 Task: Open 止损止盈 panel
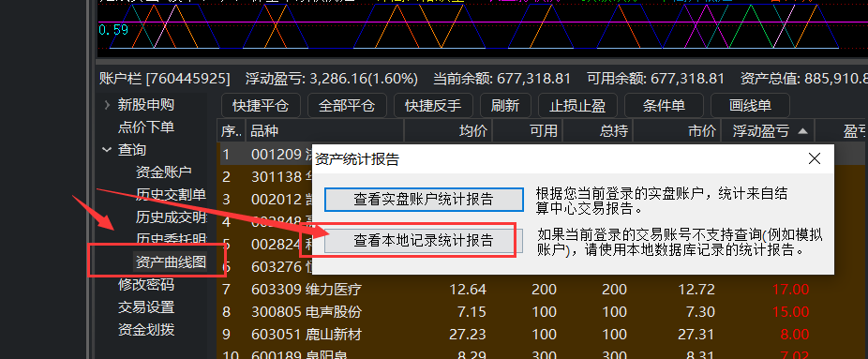(577, 105)
